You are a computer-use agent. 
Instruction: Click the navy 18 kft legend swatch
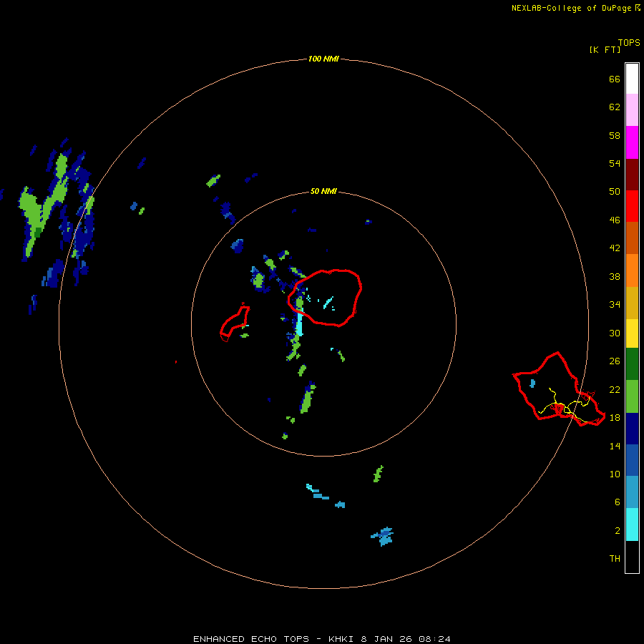632,429
